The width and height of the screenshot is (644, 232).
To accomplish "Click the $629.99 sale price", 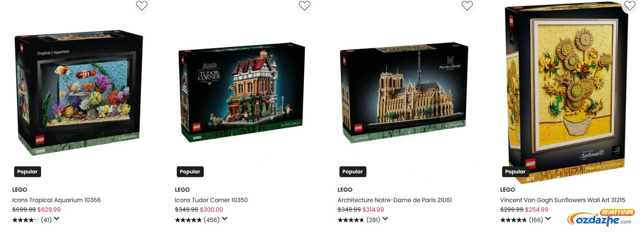I will (49, 210).
